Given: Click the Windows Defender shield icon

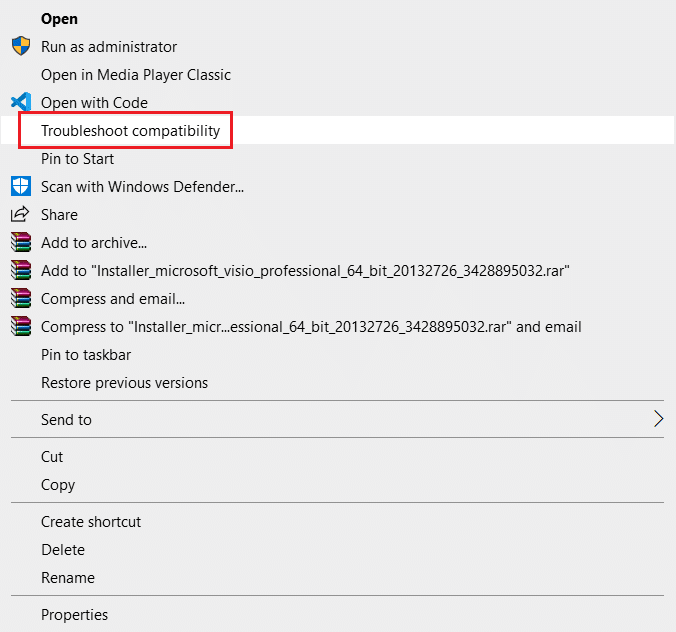Looking at the screenshot, I should tap(20, 187).
